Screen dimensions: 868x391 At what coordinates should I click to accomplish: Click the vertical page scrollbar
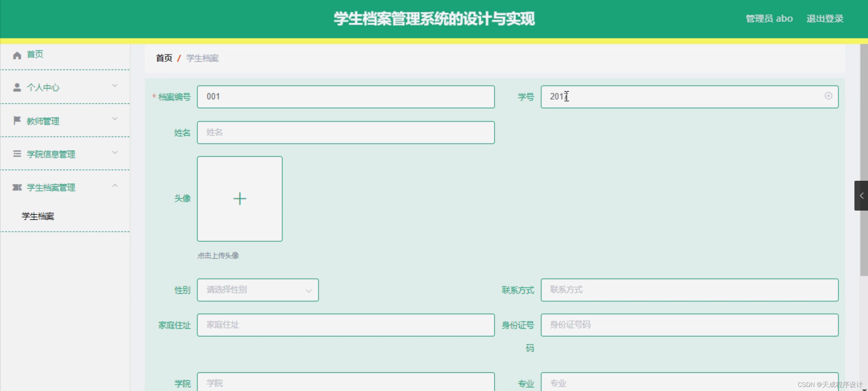[x=864, y=159]
